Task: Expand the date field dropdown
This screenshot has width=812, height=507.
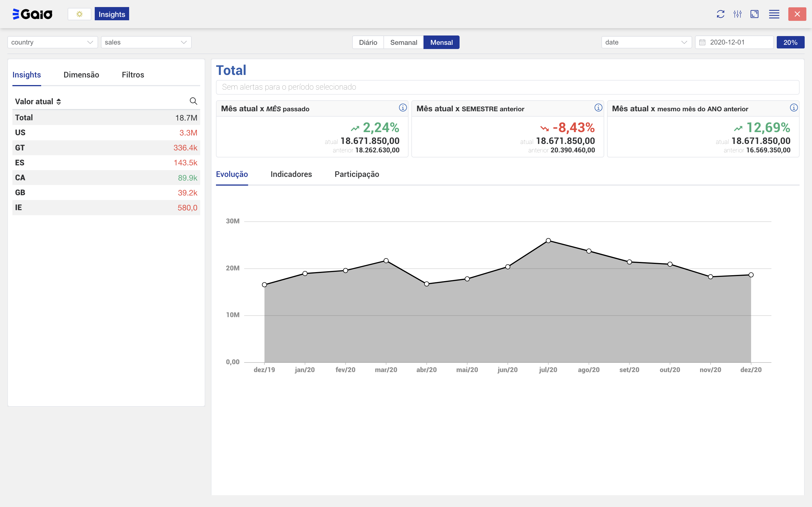Action: tap(646, 42)
